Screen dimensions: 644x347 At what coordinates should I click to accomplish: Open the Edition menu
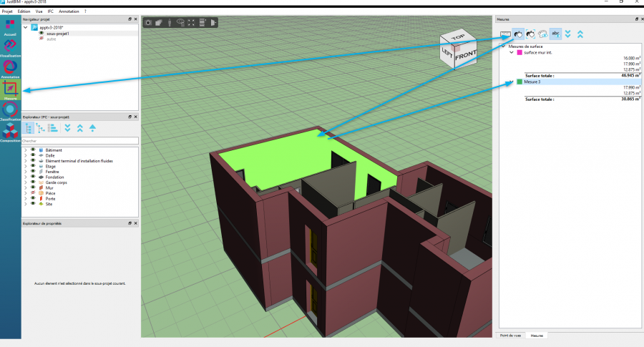(24, 11)
